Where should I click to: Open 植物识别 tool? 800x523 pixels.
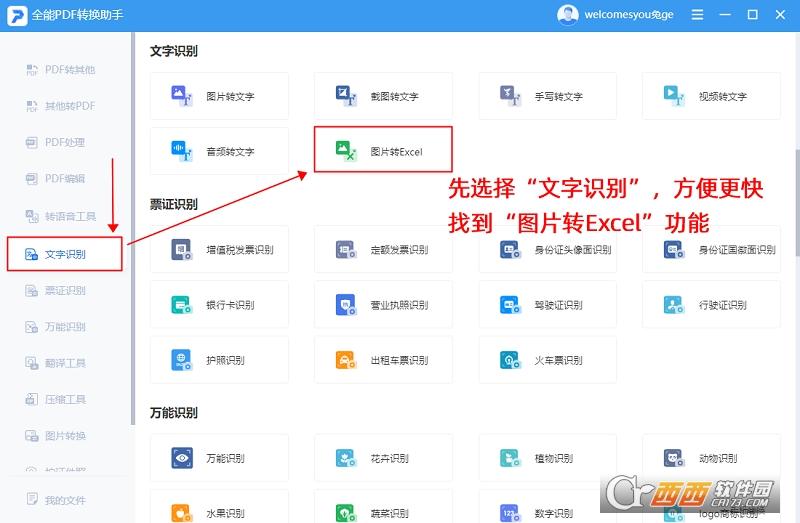pos(547,458)
